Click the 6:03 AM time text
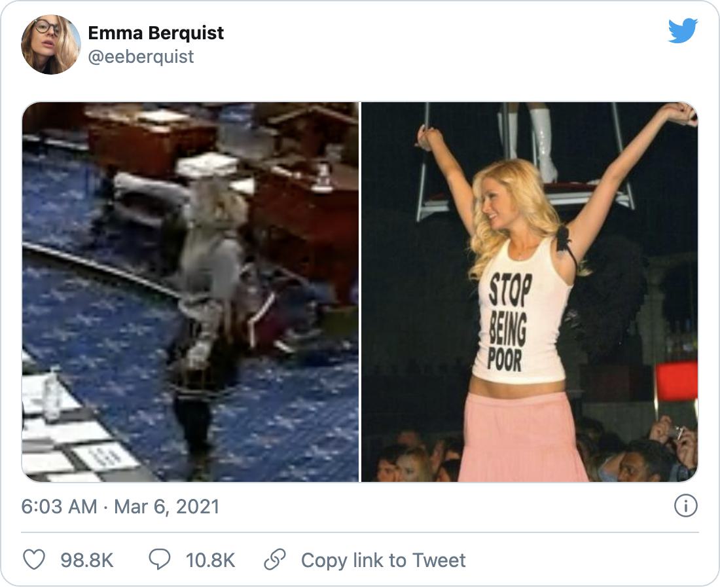 tap(59, 507)
